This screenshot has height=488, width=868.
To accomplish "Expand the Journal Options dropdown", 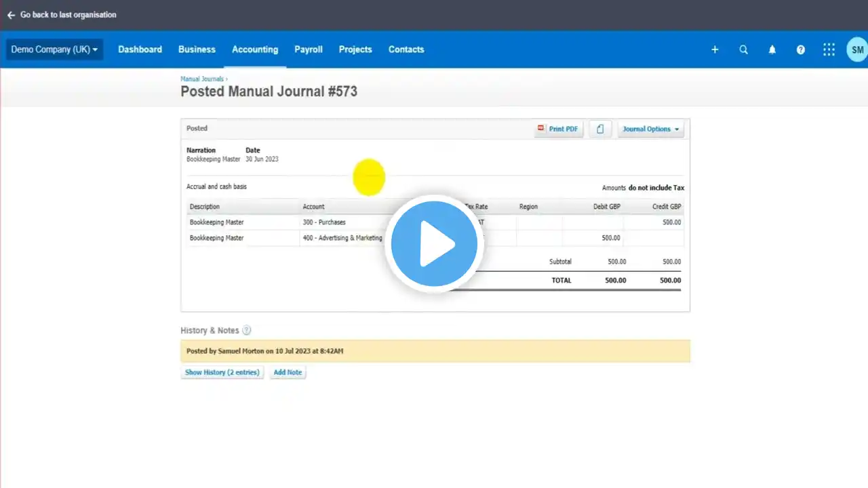I will click(x=650, y=129).
